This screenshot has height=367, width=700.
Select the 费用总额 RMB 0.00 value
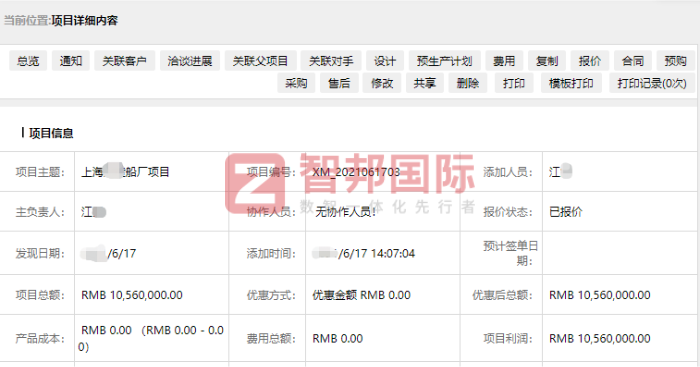click(338, 338)
